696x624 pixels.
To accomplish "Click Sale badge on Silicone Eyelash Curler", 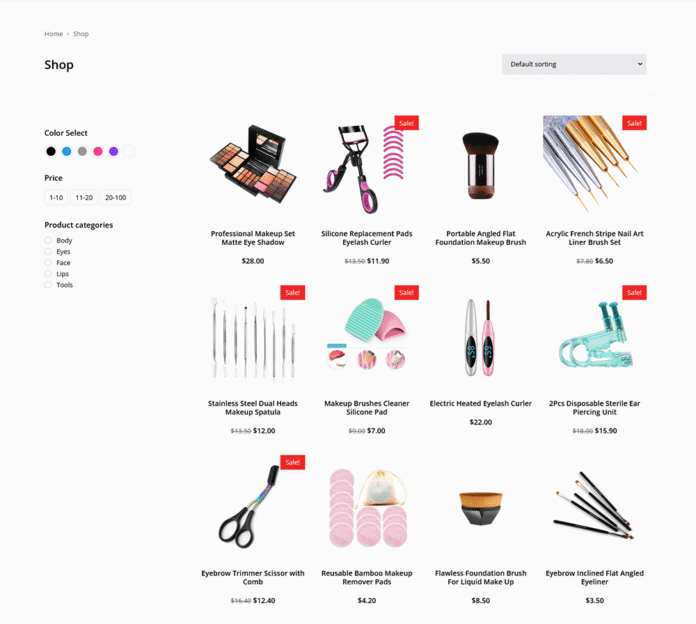I will point(407,123).
